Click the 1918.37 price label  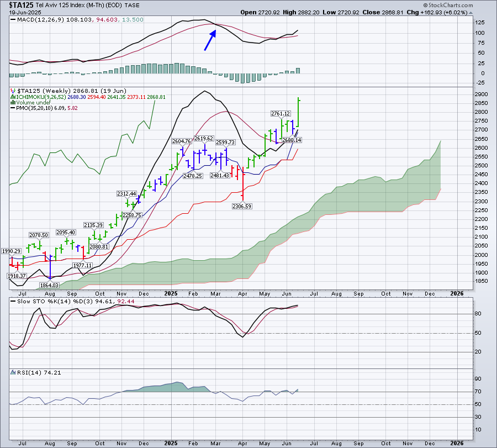click(x=17, y=276)
